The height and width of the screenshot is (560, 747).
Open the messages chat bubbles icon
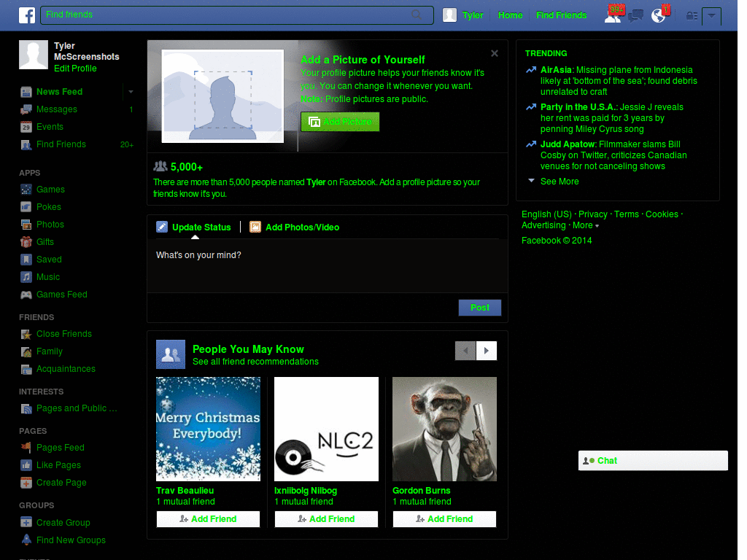(635, 16)
